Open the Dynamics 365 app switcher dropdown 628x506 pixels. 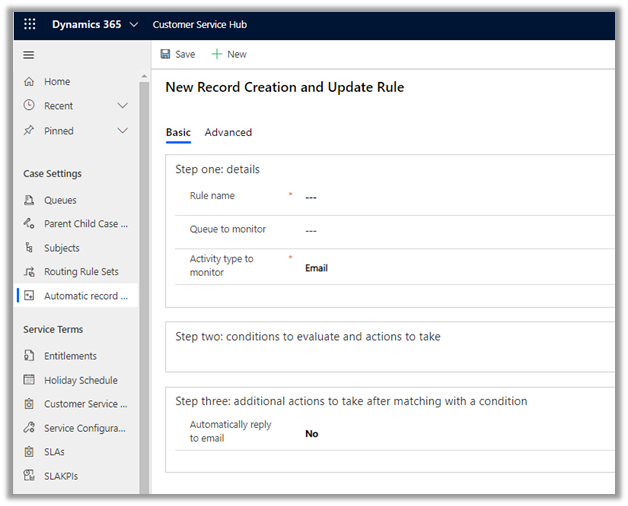point(134,24)
